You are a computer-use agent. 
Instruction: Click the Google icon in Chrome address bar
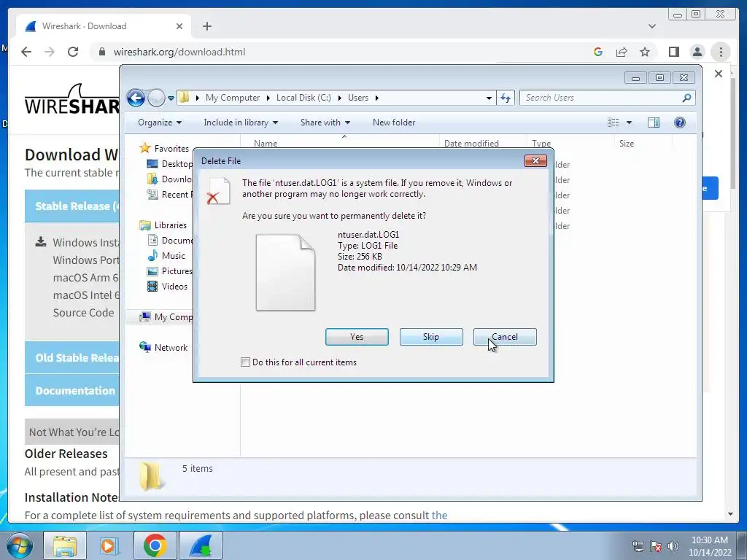598,52
